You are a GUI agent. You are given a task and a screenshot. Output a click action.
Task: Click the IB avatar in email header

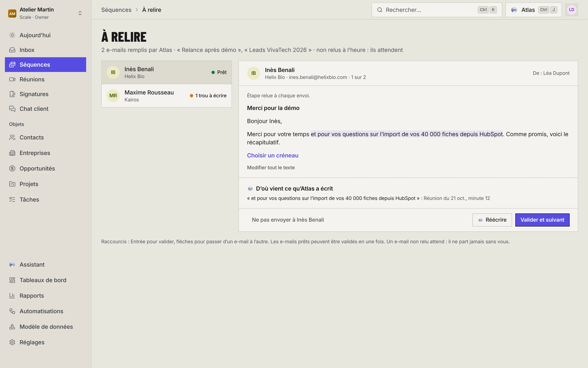pyautogui.click(x=253, y=73)
